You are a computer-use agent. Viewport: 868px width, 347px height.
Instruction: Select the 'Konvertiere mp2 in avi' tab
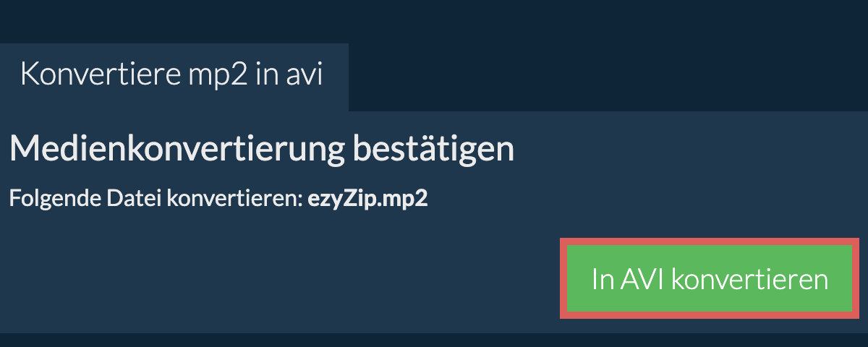[x=174, y=77]
